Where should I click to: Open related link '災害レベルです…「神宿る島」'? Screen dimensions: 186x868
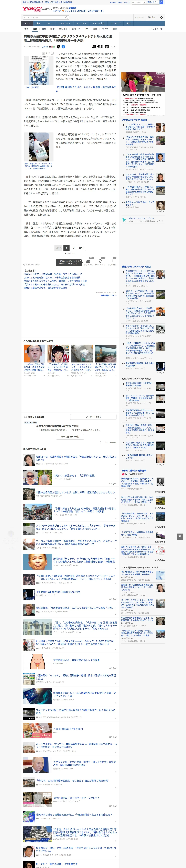[53, 274]
